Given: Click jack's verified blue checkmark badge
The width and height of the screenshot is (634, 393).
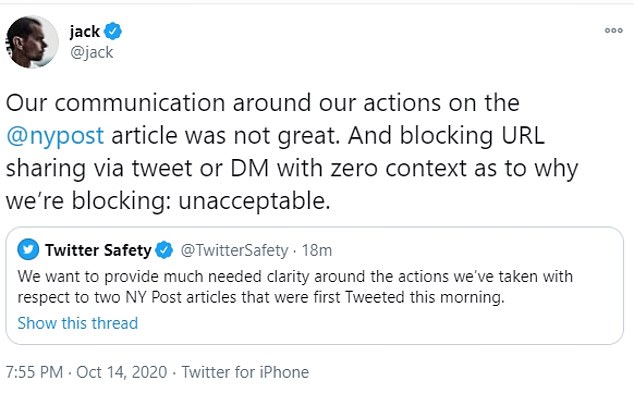Looking at the screenshot, I should pyautogui.click(x=113, y=32).
